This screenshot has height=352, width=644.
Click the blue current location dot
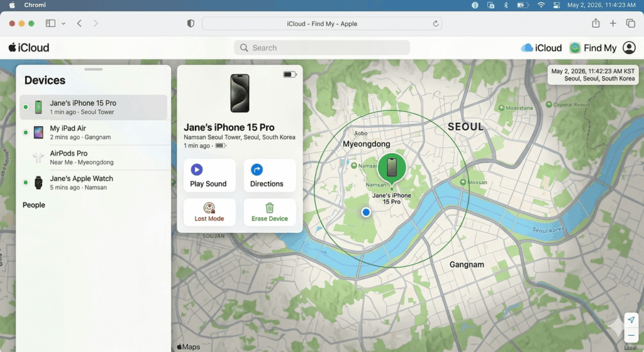tap(366, 212)
